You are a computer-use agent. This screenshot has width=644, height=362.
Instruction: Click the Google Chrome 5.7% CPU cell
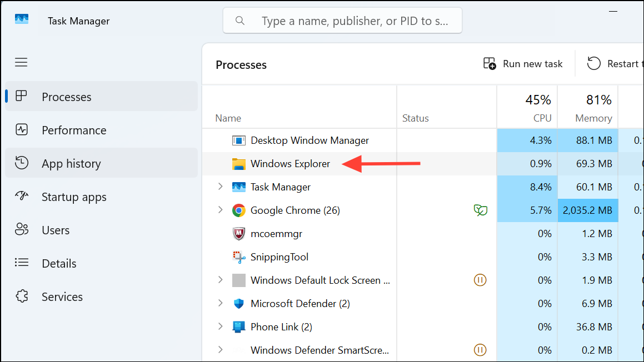(x=527, y=210)
